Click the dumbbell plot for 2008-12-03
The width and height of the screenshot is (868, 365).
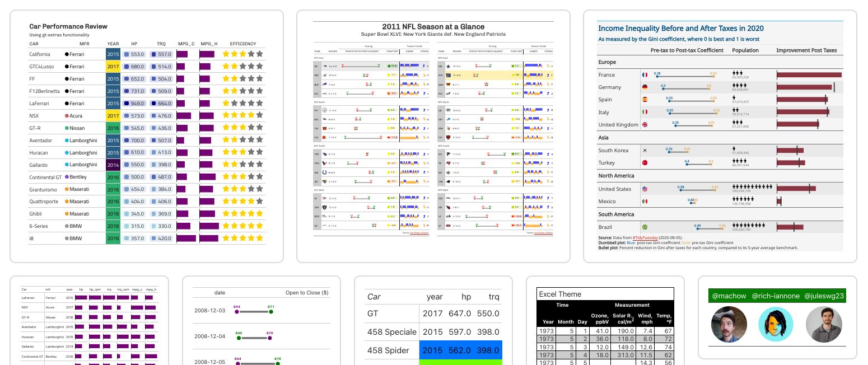[254, 311]
